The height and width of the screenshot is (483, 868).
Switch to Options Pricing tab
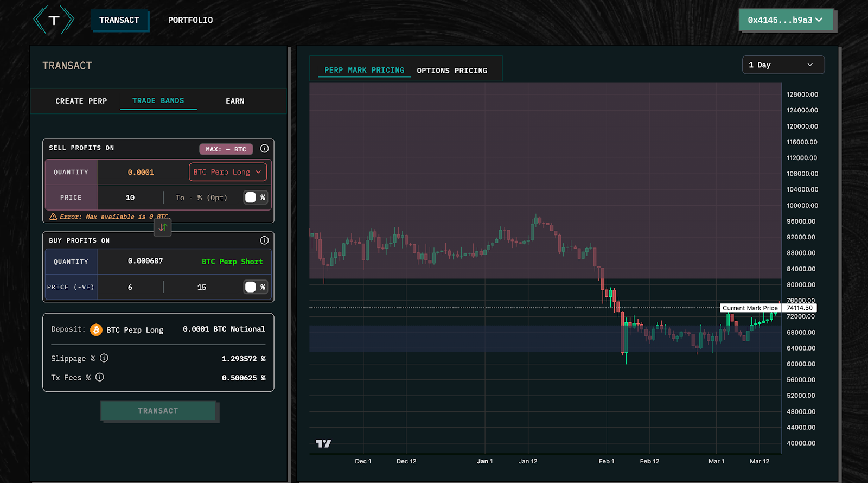(452, 71)
